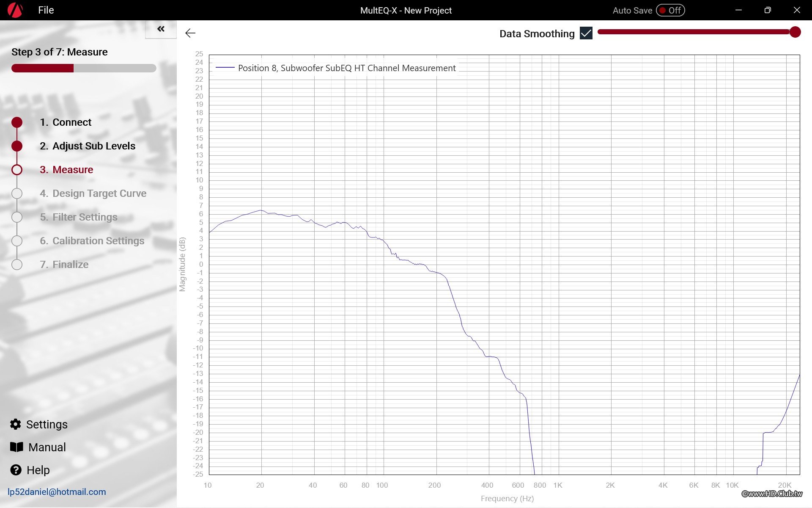Viewport: 812px width, 508px height.
Task: Click the Design Target Curve step circle
Action: (x=17, y=193)
